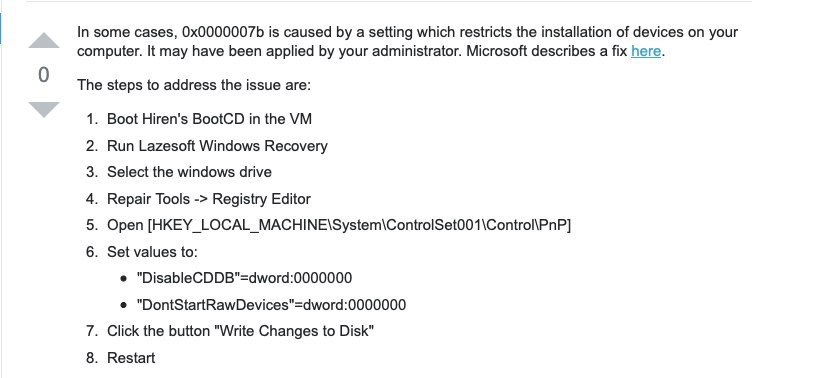Viewport: 819px width, 378px height.
Task: Click step 6 'Set values to:' text
Action: [153, 252]
